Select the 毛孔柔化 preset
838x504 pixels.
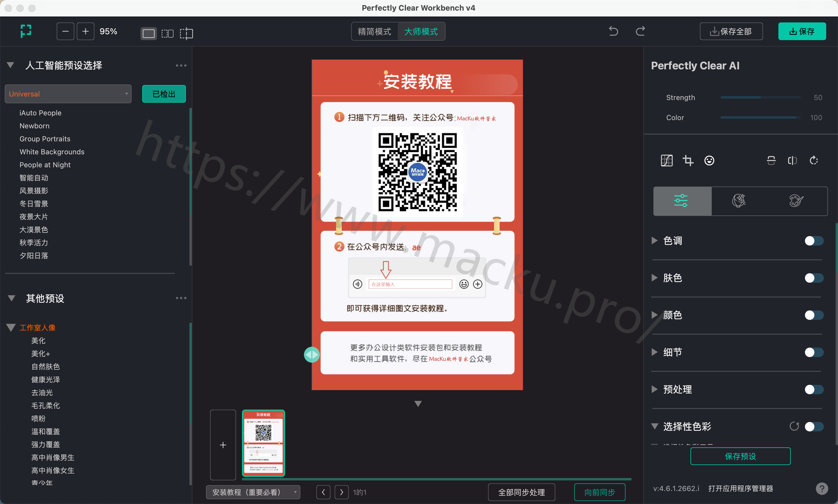point(45,405)
